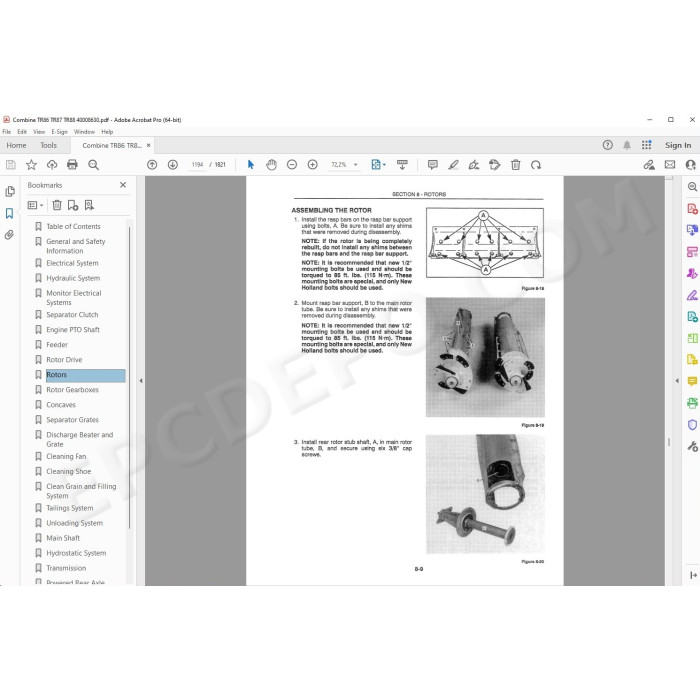Select the Rotors bookmark
This screenshot has width=700, height=700.
pyautogui.click(x=85, y=375)
